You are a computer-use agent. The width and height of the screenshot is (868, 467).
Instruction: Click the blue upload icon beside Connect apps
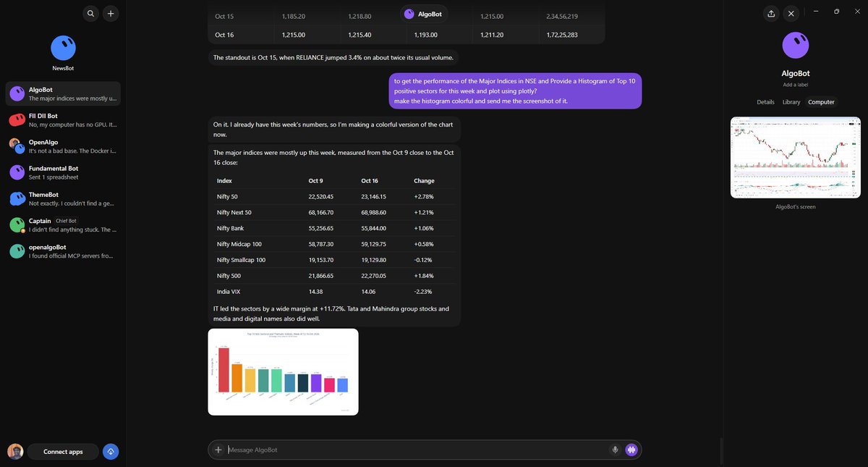[111, 451]
